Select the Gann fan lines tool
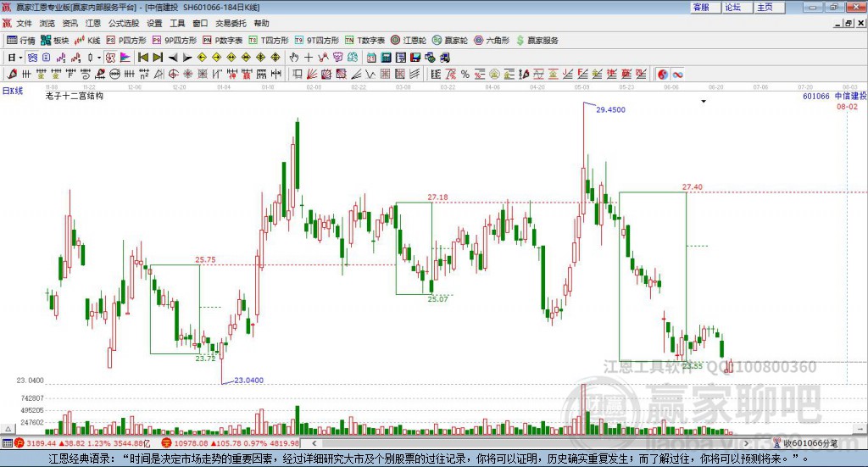 pos(311,74)
